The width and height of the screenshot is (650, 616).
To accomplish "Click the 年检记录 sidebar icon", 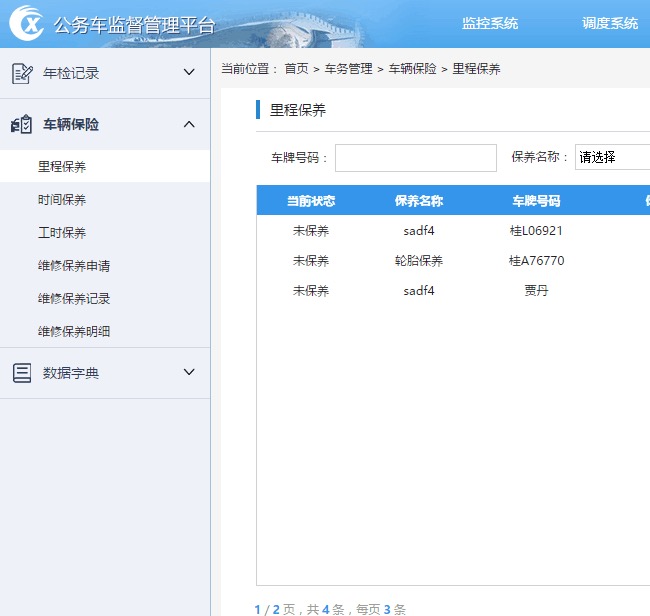I will (x=22, y=73).
